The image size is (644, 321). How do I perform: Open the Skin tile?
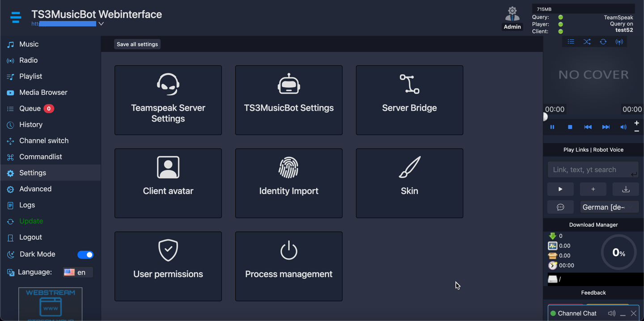pyautogui.click(x=410, y=183)
